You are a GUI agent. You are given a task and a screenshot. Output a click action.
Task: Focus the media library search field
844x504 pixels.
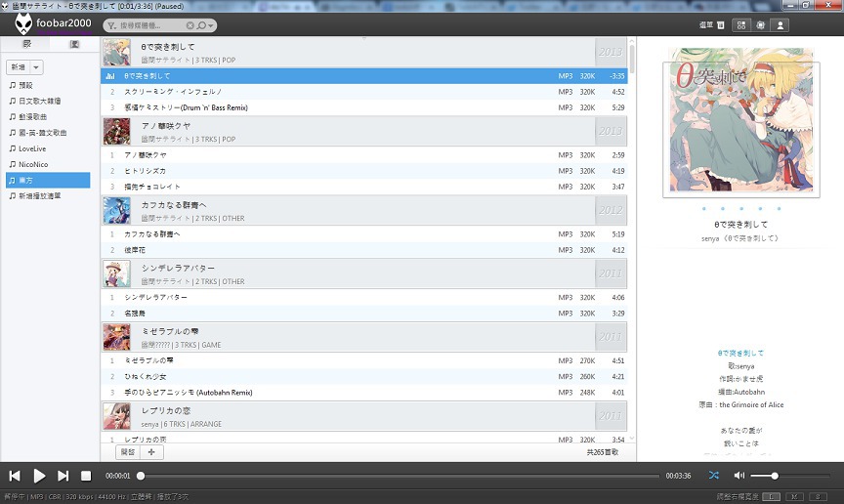coord(151,25)
